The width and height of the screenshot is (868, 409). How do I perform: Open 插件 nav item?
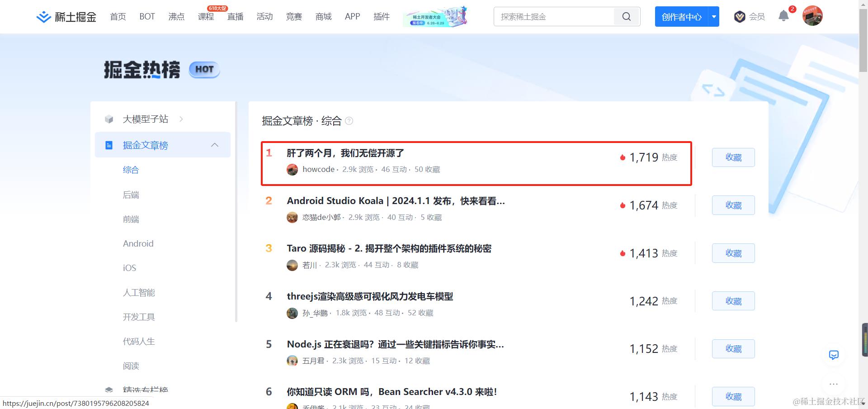pyautogui.click(x=382, y=17)
